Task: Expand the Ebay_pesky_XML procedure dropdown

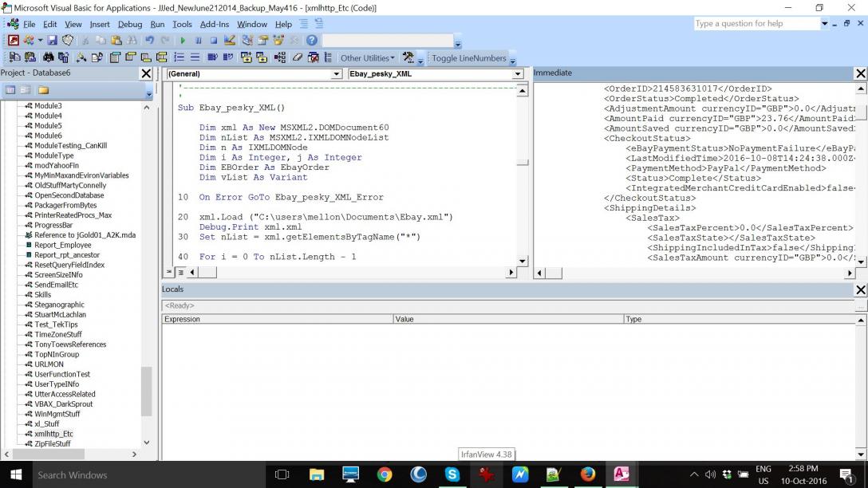Action: [518, 74]
